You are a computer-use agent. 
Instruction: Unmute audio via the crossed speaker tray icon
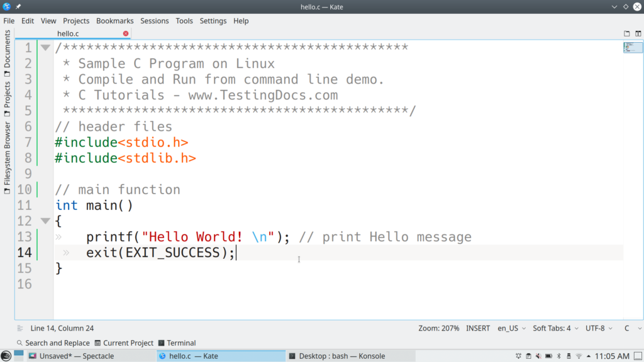coord(538,356)
